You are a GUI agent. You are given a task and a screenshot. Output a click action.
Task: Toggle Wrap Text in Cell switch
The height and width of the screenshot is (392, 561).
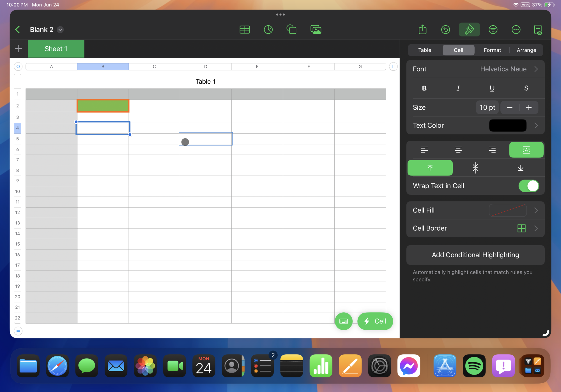point(528,186)
